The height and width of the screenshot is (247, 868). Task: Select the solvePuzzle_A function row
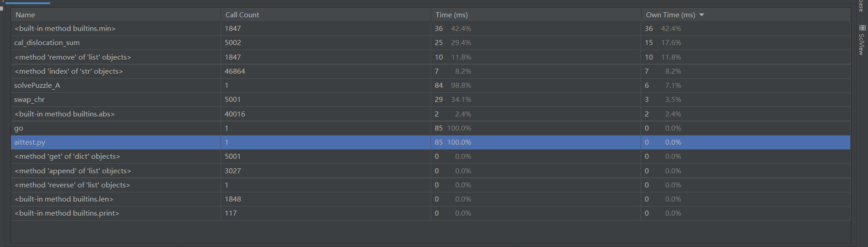37,86
